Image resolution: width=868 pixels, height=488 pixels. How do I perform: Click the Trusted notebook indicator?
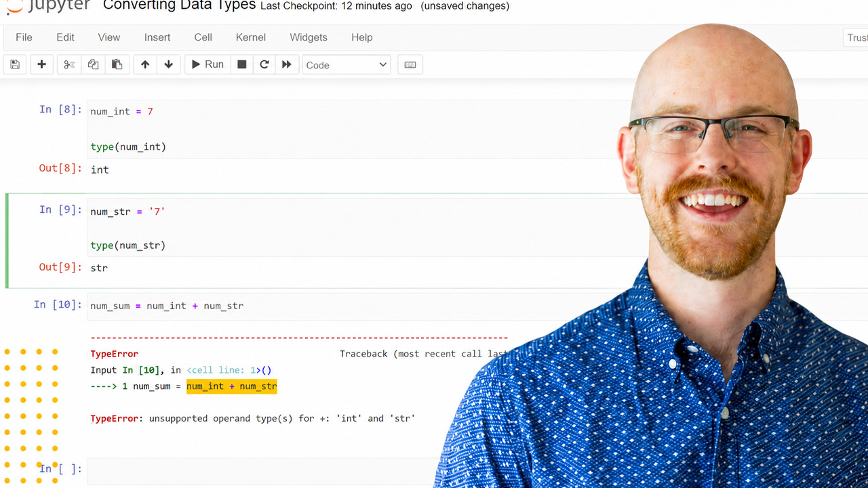856,37
